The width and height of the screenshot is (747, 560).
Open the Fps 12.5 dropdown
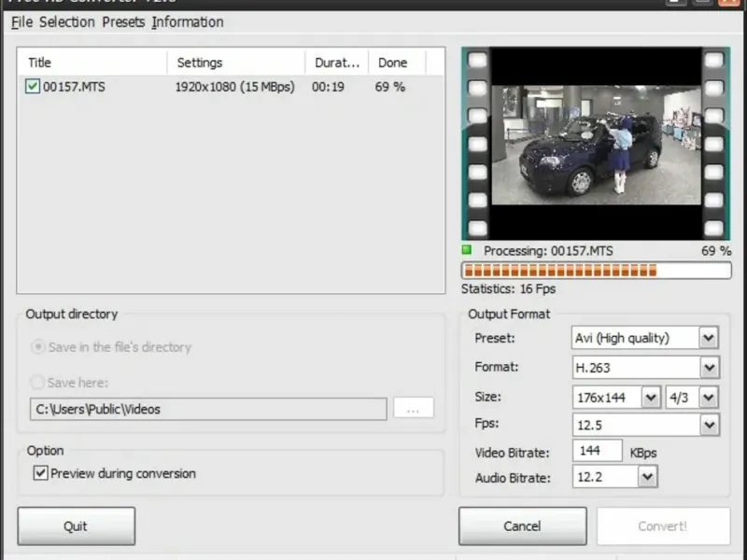[710, 425]
